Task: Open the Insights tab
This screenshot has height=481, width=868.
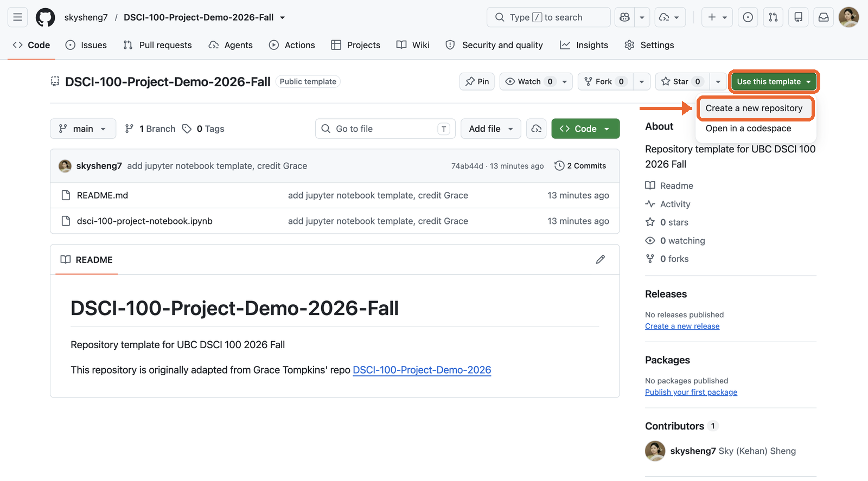Action: click(584, 45)
